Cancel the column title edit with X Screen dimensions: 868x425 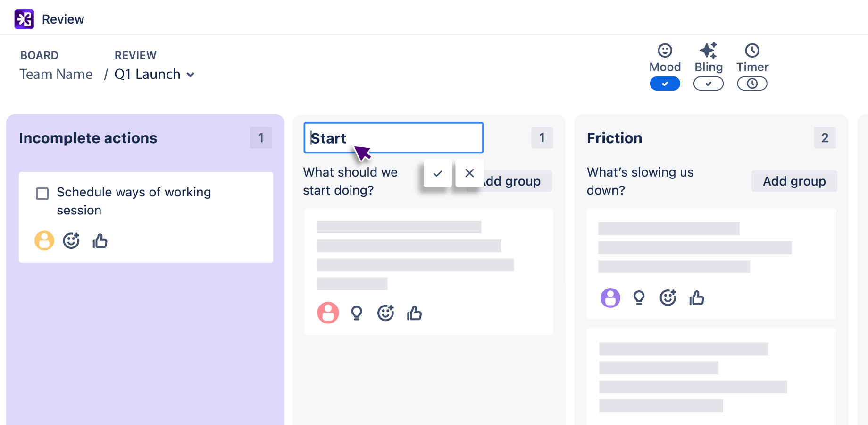469,173
